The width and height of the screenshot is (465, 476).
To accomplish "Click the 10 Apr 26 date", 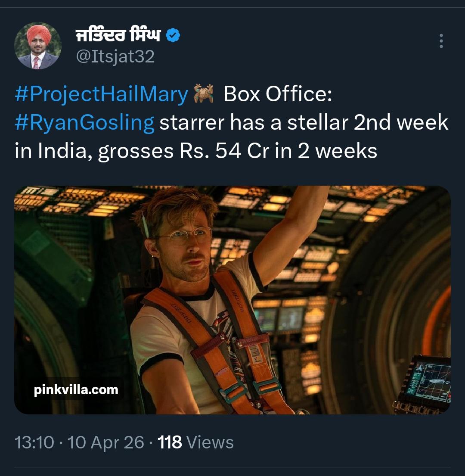I will [106, 442].
